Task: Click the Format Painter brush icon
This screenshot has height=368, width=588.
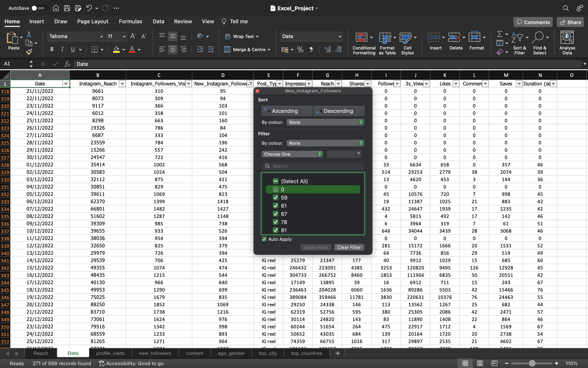Action: 29,52
